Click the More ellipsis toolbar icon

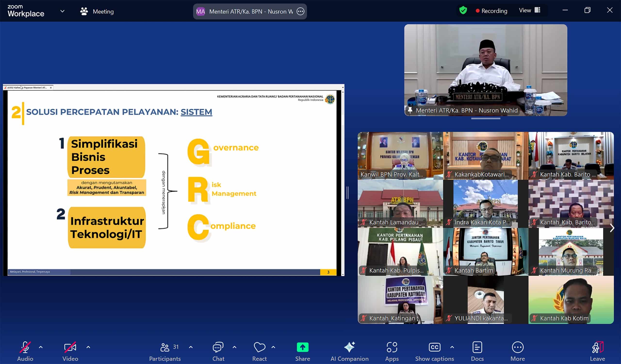coord(517,347)
